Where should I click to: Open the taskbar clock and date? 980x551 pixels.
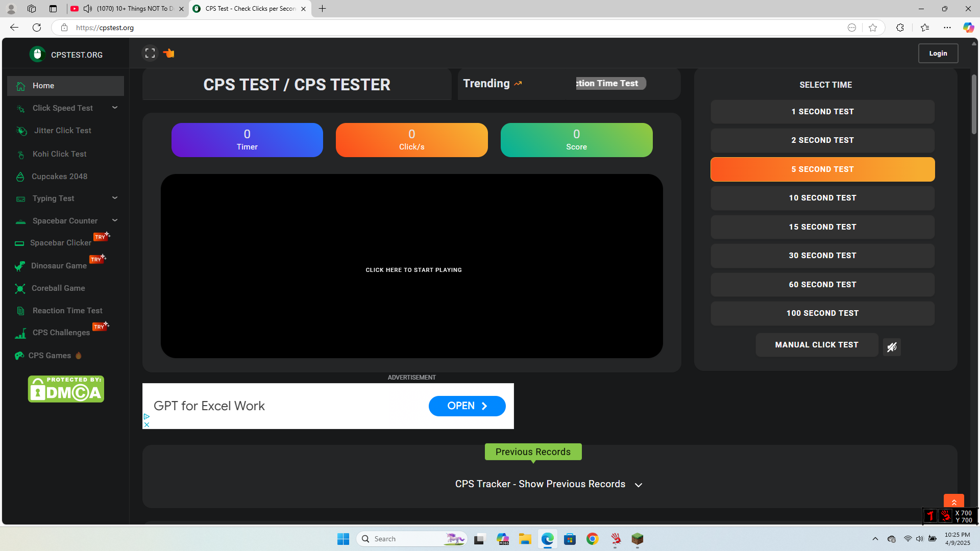pyautogui.click(x=958, y=539)
